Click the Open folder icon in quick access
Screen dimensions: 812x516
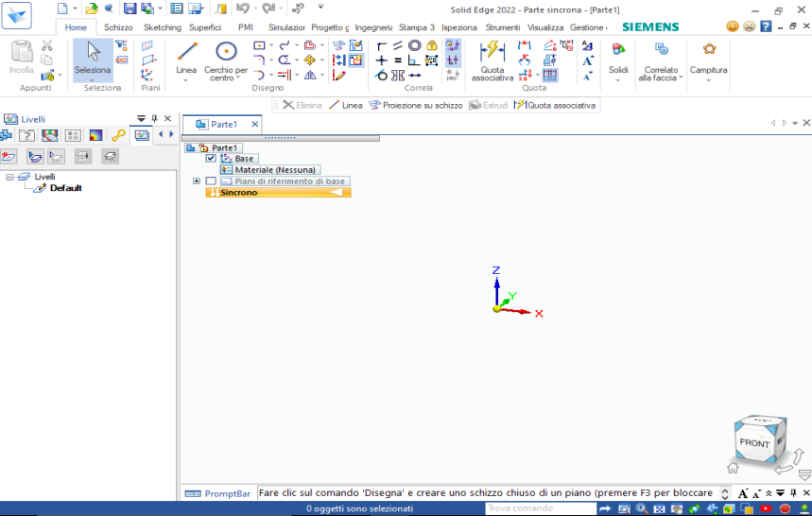92,9
